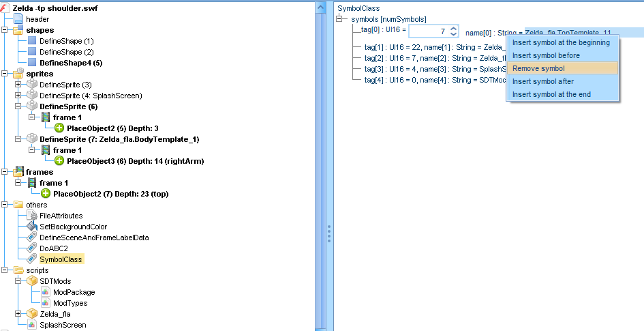Select DefineSceneAndFrameLabelData in the tree
The height and width of the screenshot is (331, 644).
point(94,238)
